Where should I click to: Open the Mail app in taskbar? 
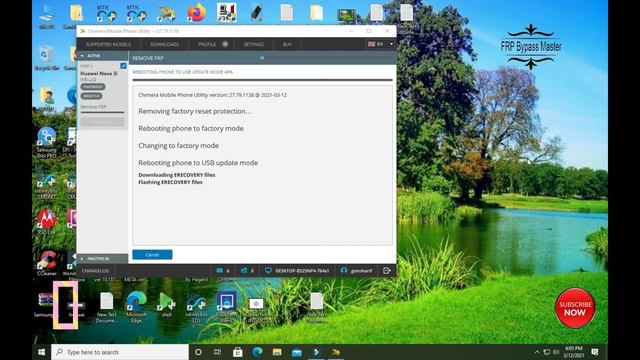coord(297,352)
